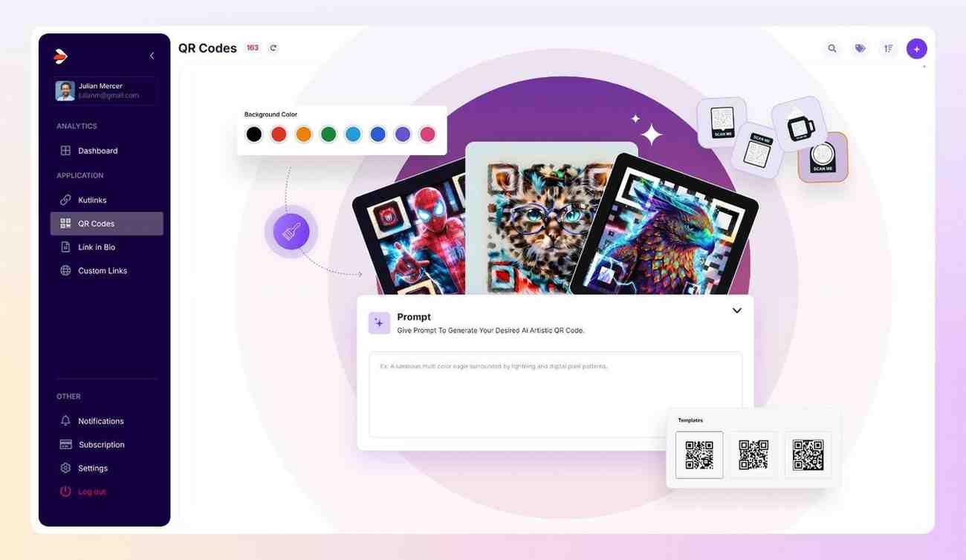
Task: Select the first QR template
Action: [x=699, y=455]
